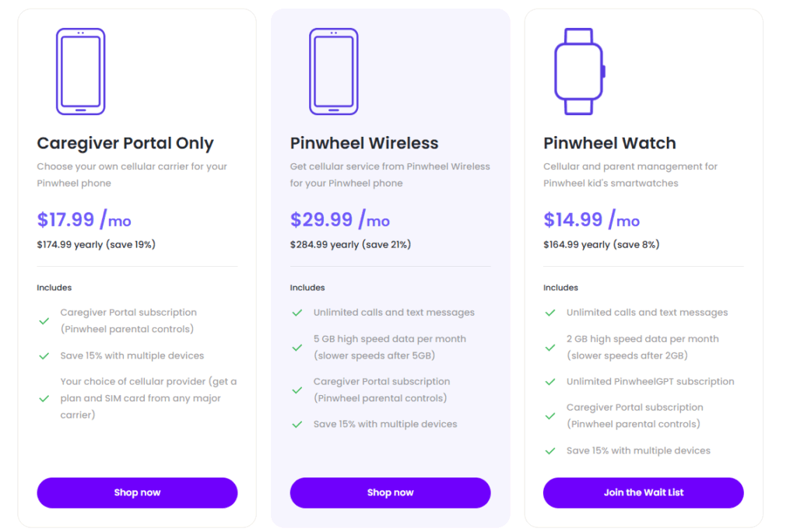The image size is (797, 532).
Task: Click the $284.99 yearly (save 21%) text
Action: click(x=350, y=244)
